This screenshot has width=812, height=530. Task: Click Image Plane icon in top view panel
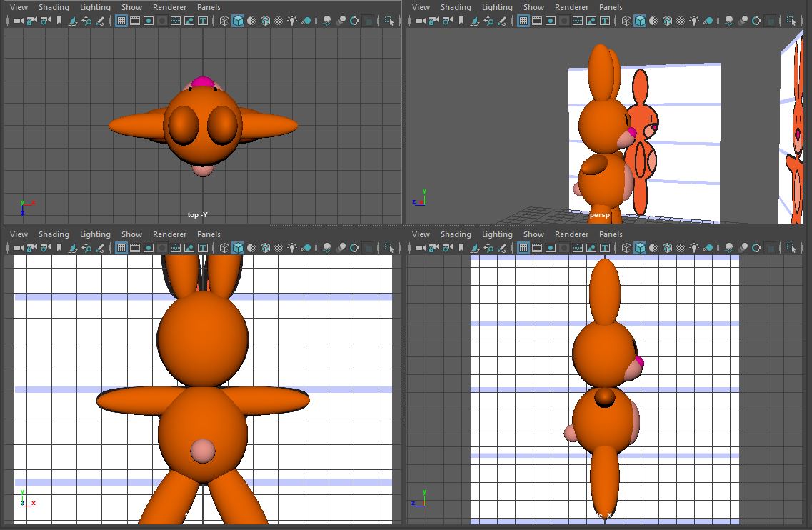(73, 21)
